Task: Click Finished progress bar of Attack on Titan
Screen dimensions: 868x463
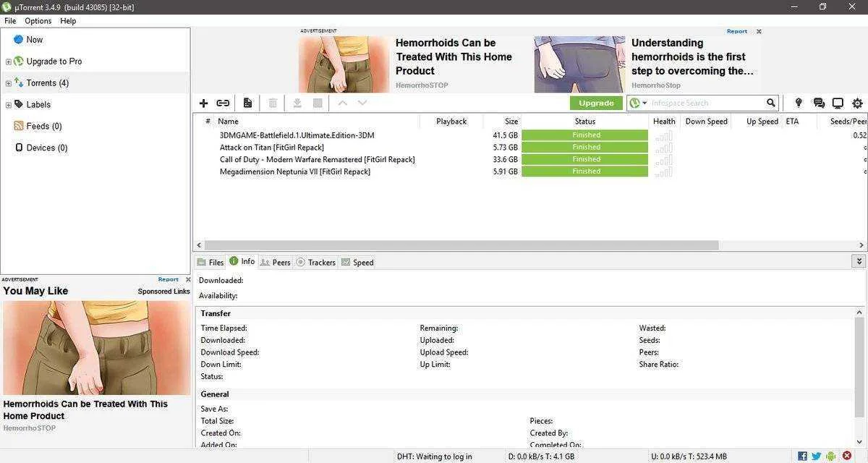Action: [x=585, y=148]
